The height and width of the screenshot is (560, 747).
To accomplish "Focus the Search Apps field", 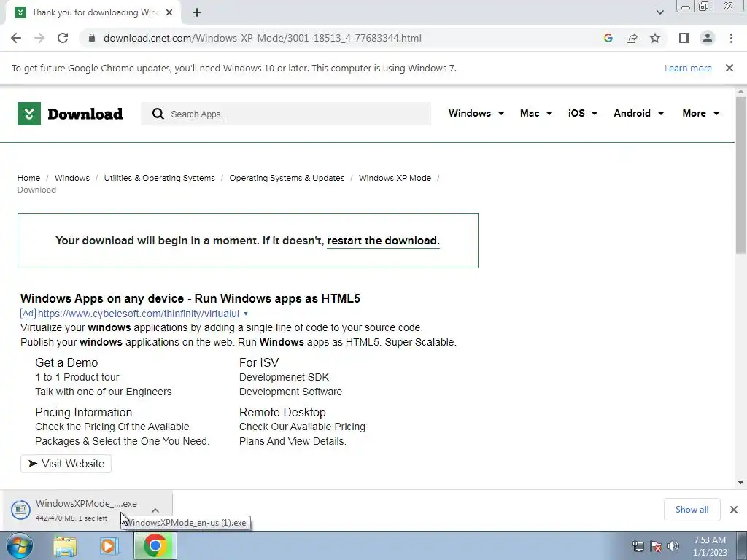I will tap(286, 114).
